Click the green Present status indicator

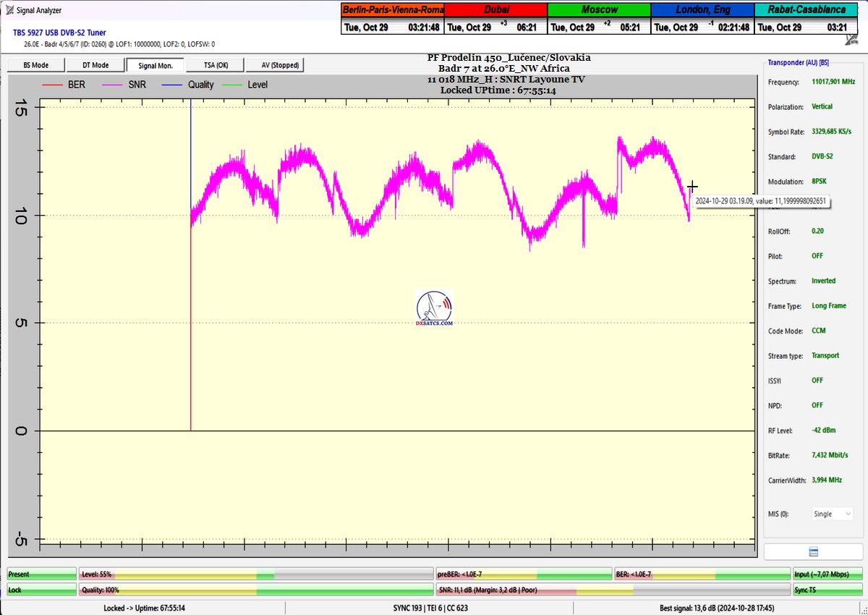tap(41, 574)
